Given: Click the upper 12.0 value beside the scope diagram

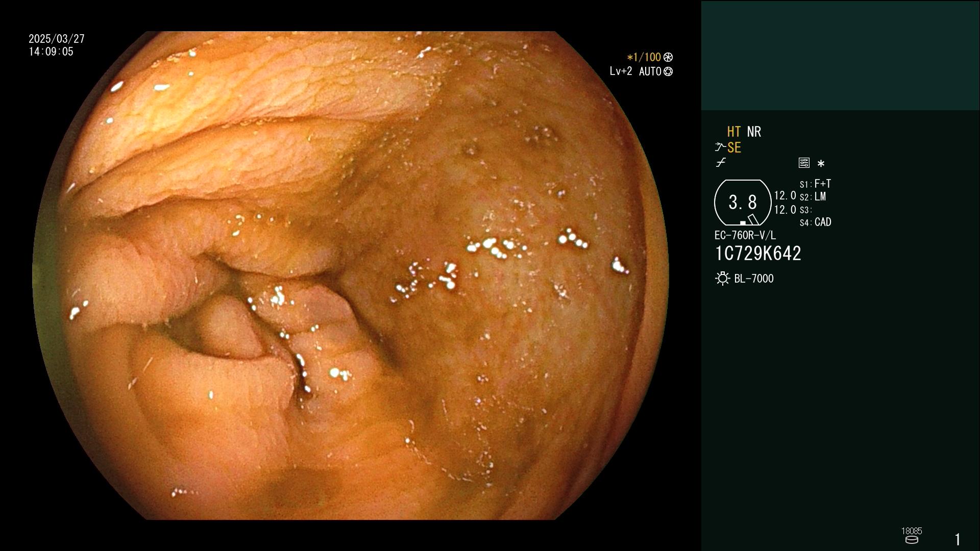Looking at the screenshot, I should coord(785,195).
